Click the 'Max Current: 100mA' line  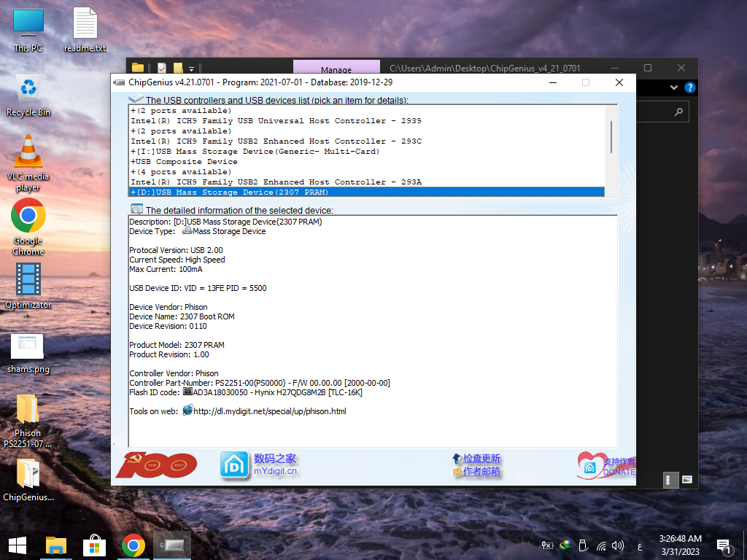(x=166, y=269)
